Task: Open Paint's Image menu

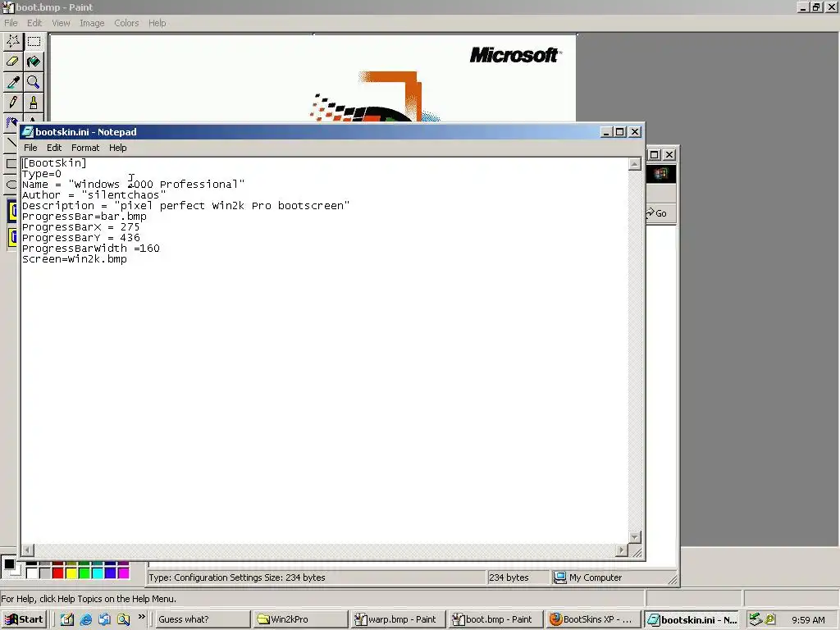Action: [x=92, y=23]
